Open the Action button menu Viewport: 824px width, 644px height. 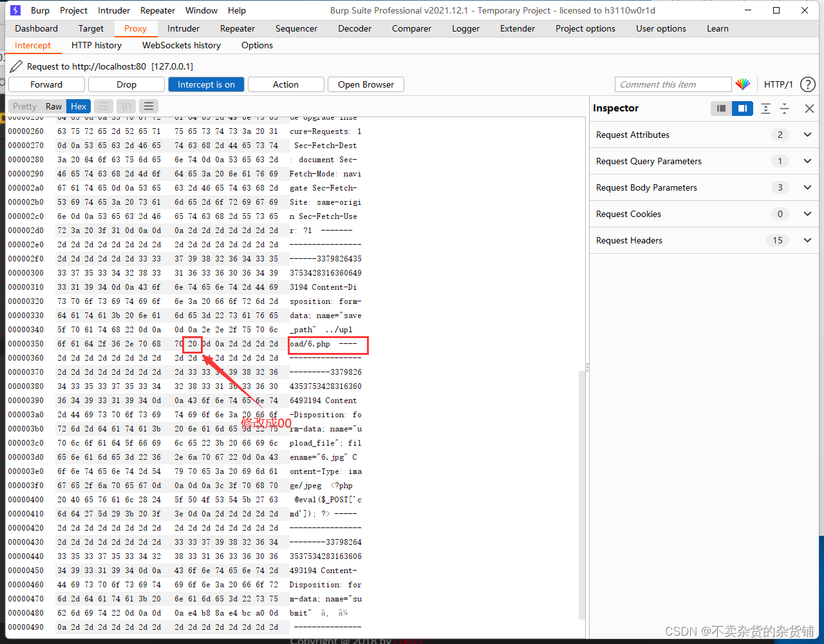click(x=286, y=84)
